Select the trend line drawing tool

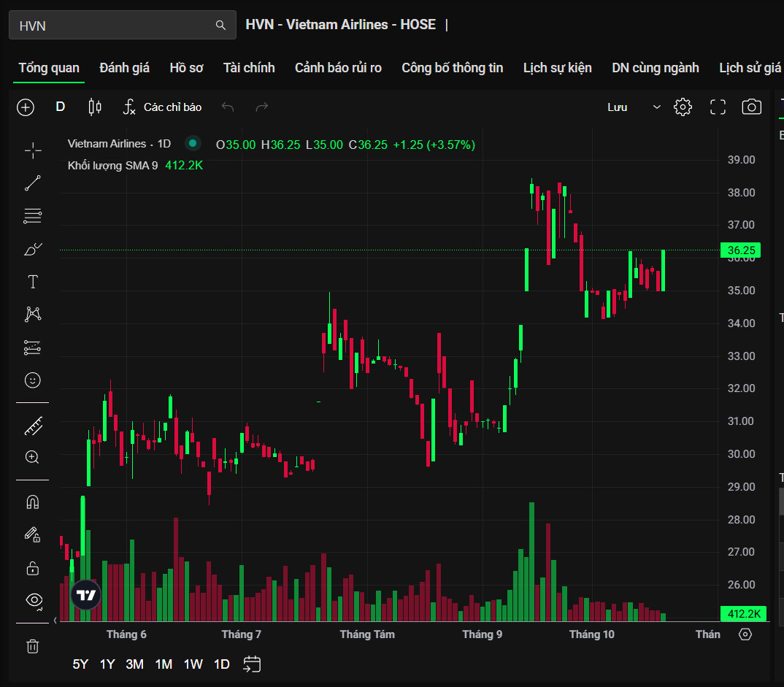pos(33,183)
